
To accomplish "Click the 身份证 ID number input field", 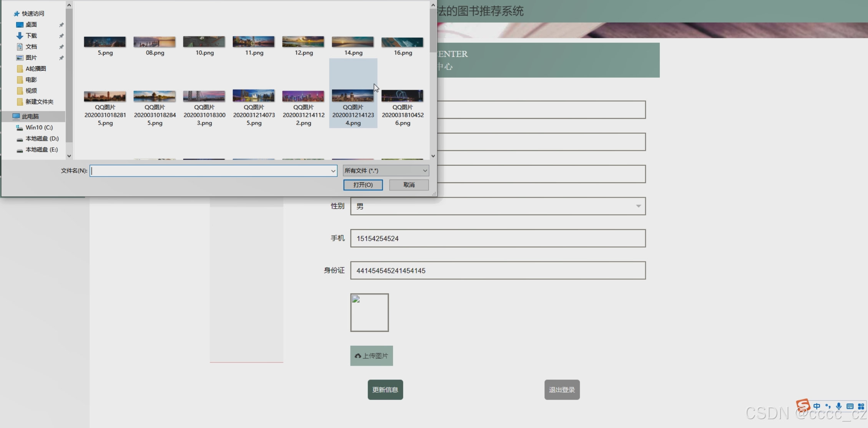I will pos(498,271).
